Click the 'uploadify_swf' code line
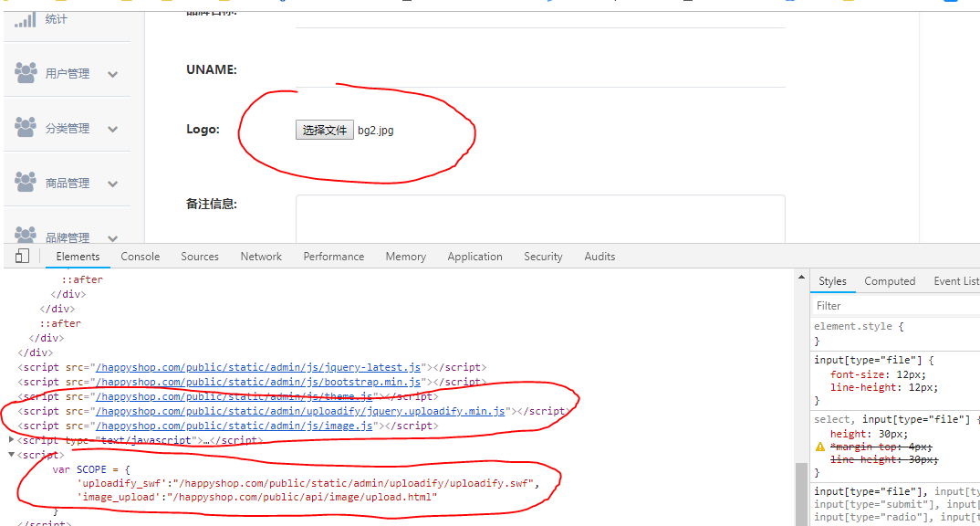The width and height of the screenshot is (980, 526). 308,483
